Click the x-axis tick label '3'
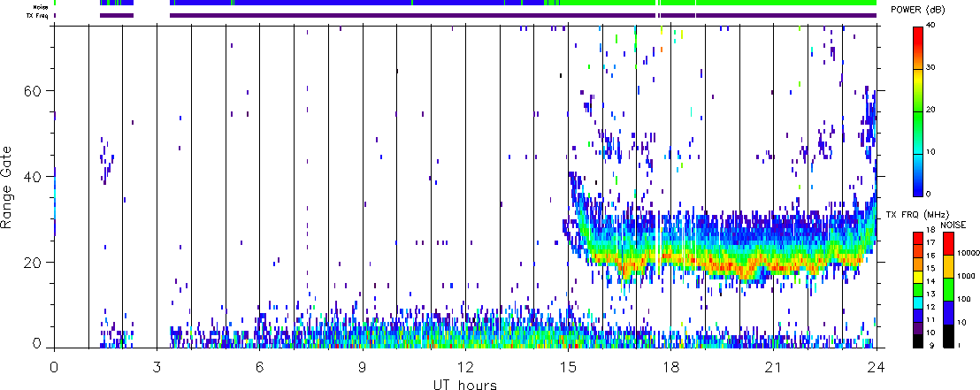Viewport: 980px width, 390px height. point(157,366)
